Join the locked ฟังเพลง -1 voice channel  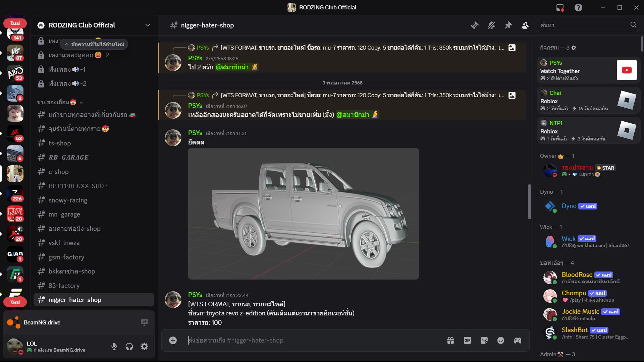94,69
